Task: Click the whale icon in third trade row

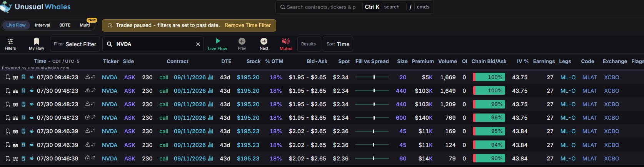Action: pyautogui.click(x=32, y=104)
